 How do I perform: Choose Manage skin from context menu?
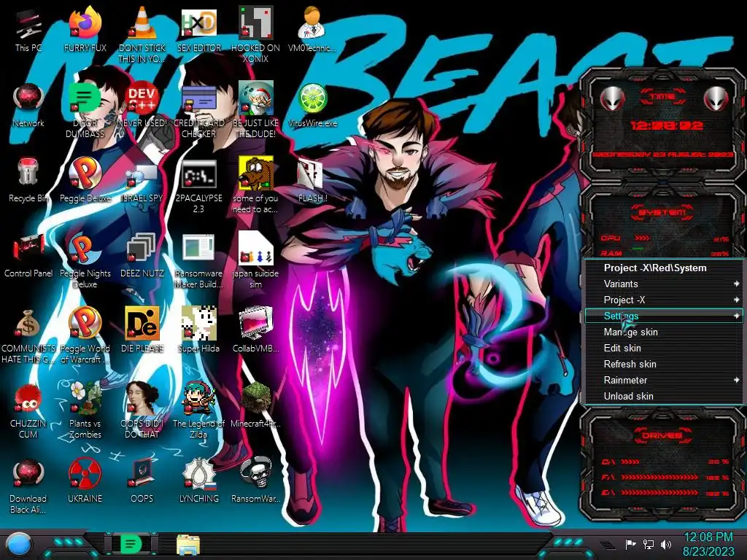click(x=664, y=332)
